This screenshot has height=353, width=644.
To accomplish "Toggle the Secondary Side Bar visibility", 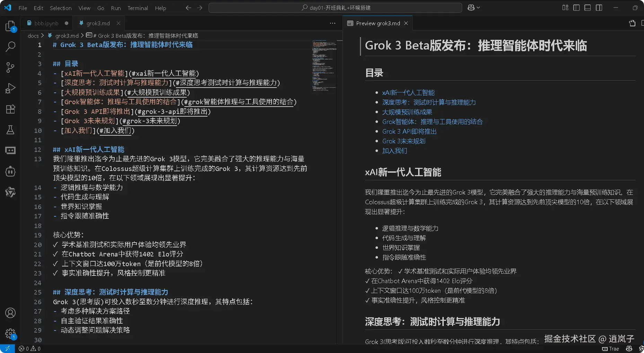I will 599,8.
